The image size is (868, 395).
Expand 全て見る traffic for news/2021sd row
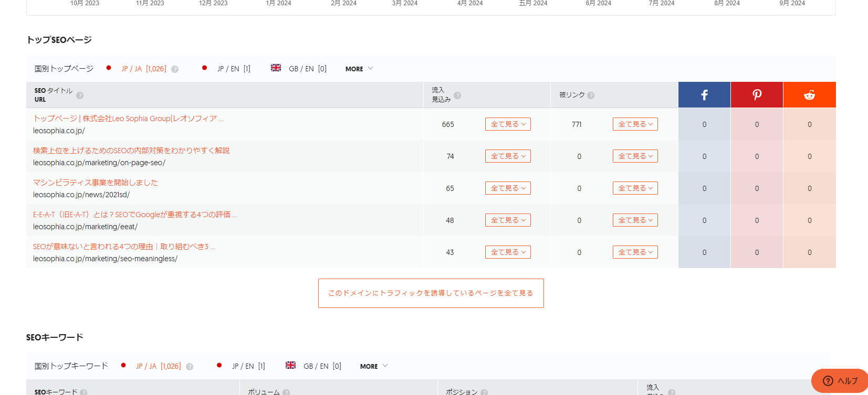[508, 188]
